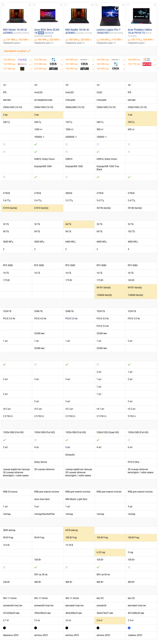Click Порівняти ціни 32 under Asus ROG Strix
The height and width of the screenshot is (644, 158).
click(44, 43)
